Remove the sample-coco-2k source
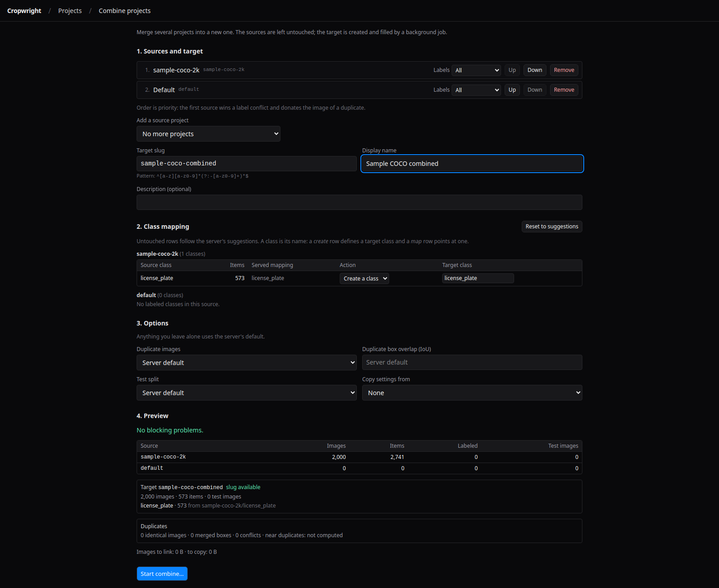Screen dimensions: 719x588 pyautogui.click(x=564, y=70)
